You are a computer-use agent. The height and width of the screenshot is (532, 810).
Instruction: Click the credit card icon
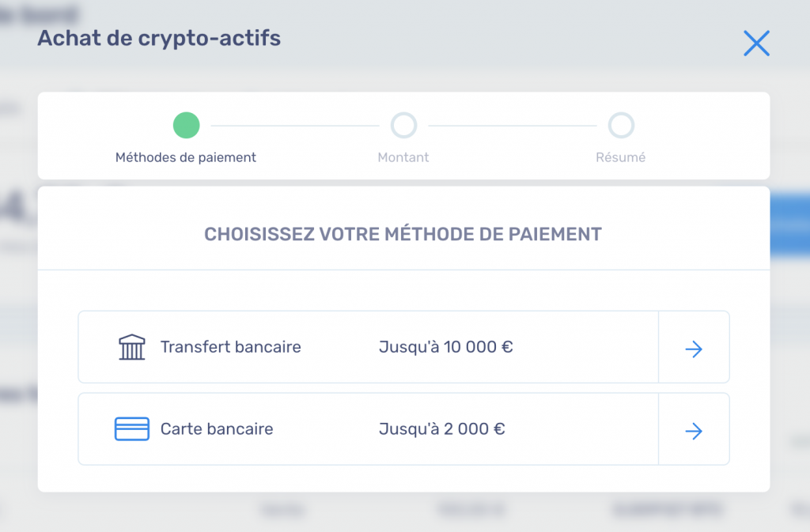click(x=132, y=428)
